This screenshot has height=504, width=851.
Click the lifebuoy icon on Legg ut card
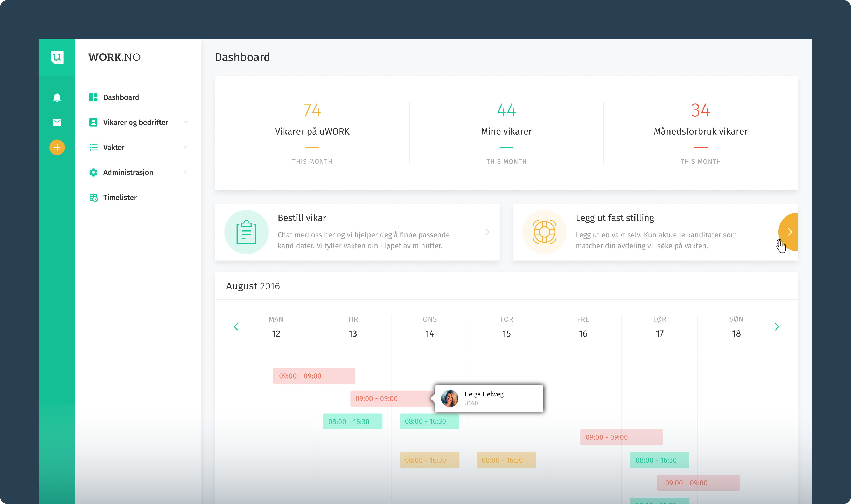[x=544, y=232]
